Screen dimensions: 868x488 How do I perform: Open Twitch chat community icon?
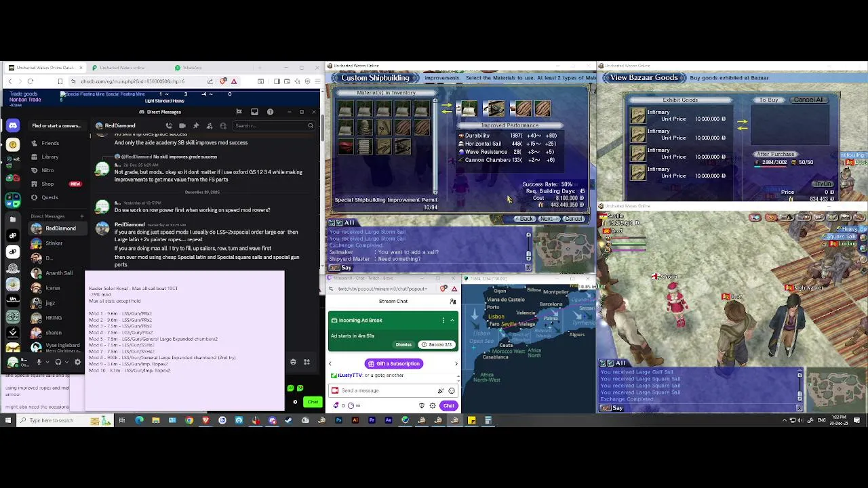pyautogui.click(x=453, y=301)
